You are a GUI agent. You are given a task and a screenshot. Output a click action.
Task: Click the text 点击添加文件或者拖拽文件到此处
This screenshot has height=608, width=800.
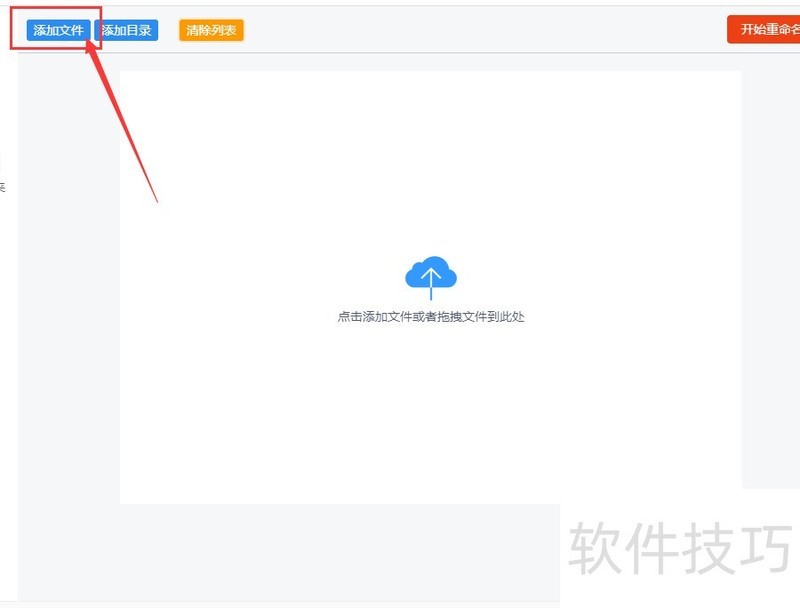[x=430, y=317]
